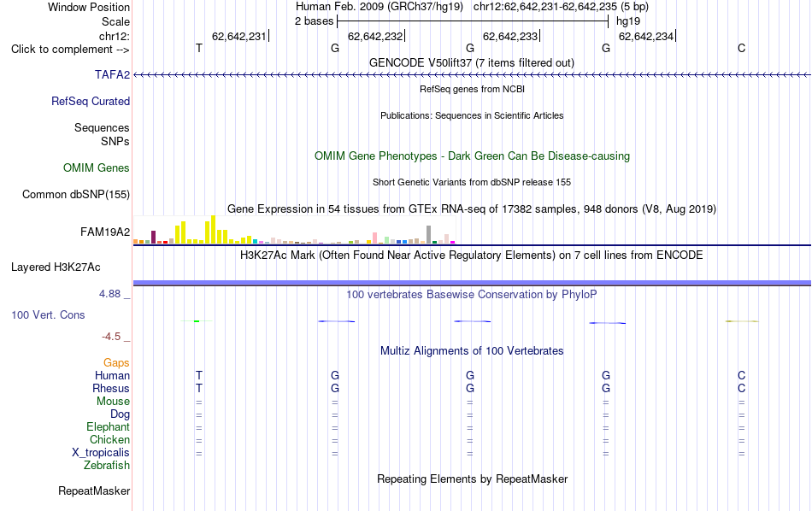Click the GTEx expression bar chart

[x=294, y=230]
